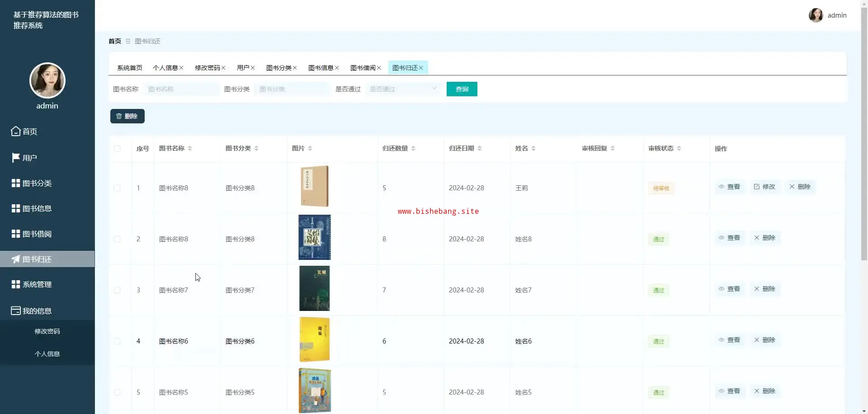Switch to the 图书信息 tab

tap(321, 68)
